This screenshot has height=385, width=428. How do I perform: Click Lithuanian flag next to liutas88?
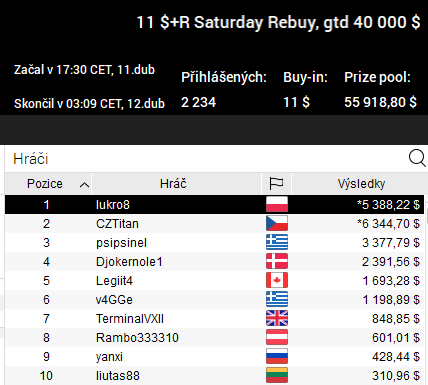[277, 375]
